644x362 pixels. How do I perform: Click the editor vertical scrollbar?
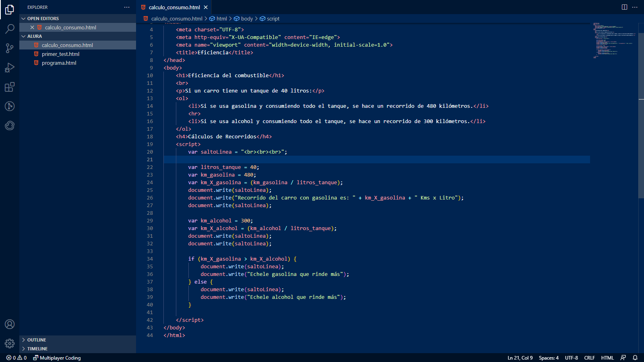641,115
